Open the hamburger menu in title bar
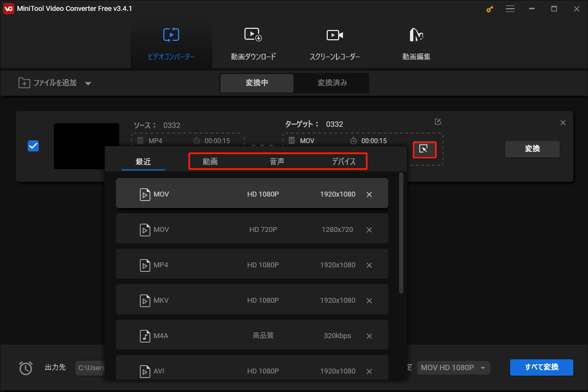 pyautogui.click(x=510, y=9)
